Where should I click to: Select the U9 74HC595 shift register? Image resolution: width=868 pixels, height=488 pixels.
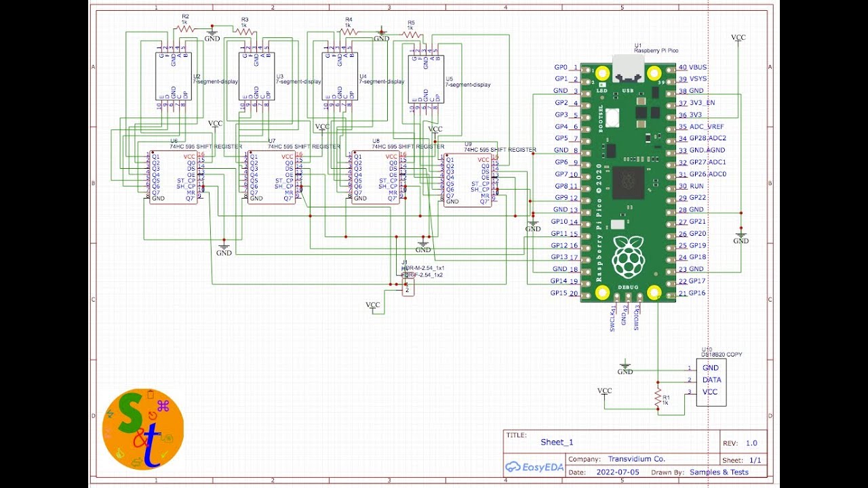tap(467, 180)
